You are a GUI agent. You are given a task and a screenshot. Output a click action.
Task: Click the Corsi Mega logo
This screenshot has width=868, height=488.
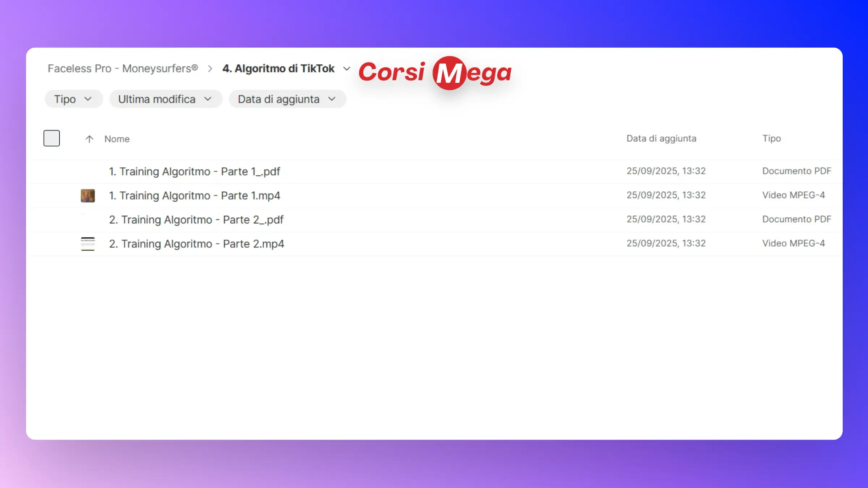[x=435, y=72]
